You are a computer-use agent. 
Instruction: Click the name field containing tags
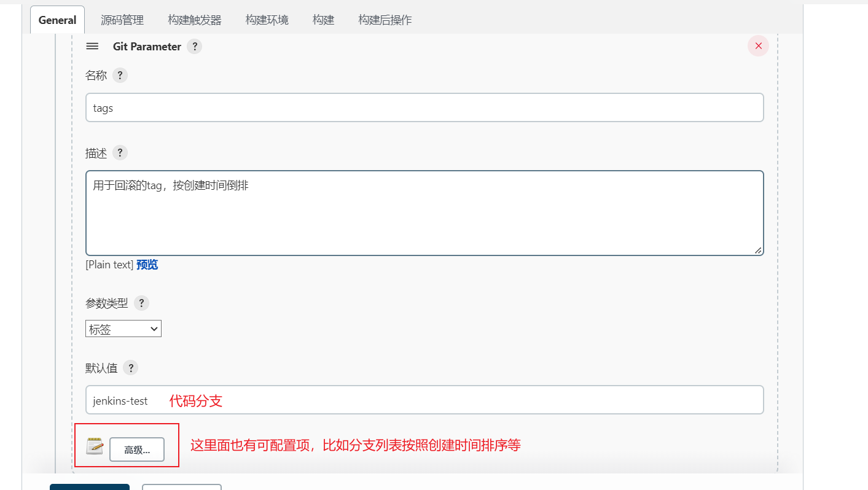424,107
